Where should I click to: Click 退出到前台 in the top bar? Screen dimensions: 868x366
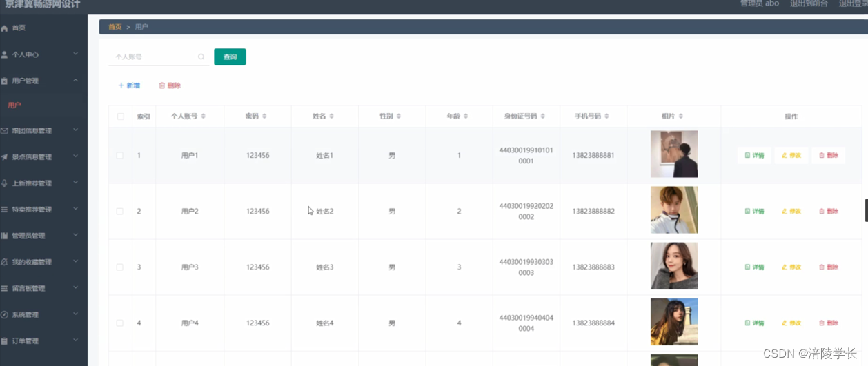click(x=809, y=3)
